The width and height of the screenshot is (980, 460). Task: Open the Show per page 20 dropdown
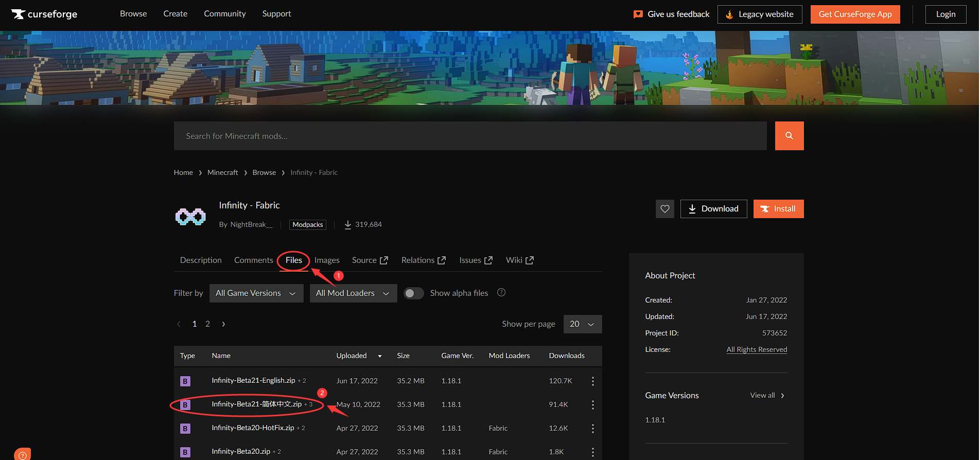tap(583, 324)
